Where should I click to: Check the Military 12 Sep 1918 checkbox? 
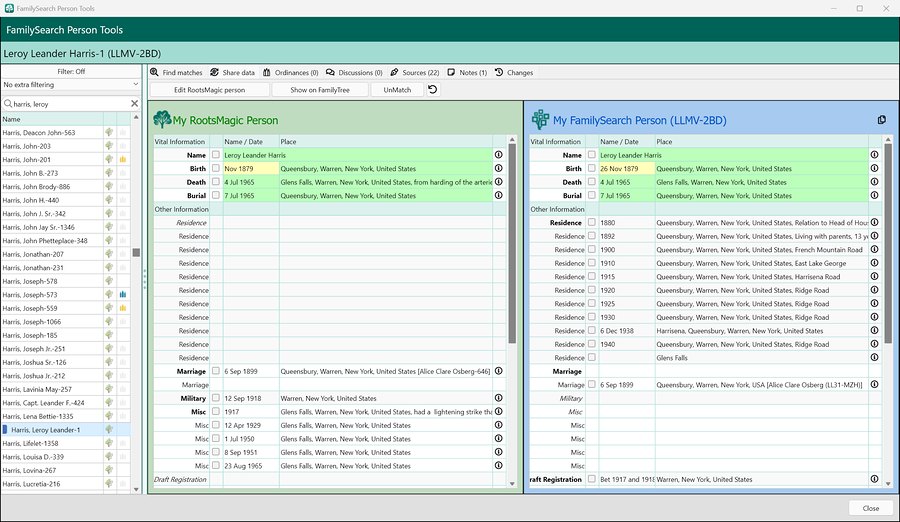click(216, 398)
